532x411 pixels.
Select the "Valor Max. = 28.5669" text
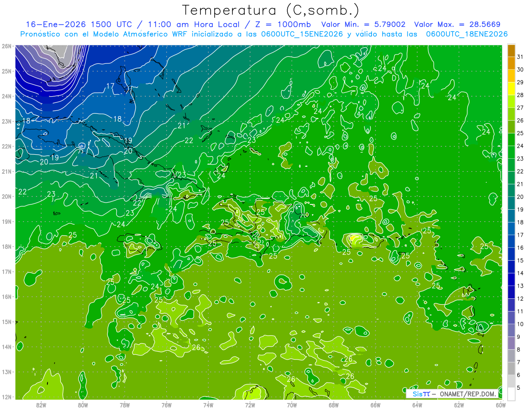(x=458, y=24)
